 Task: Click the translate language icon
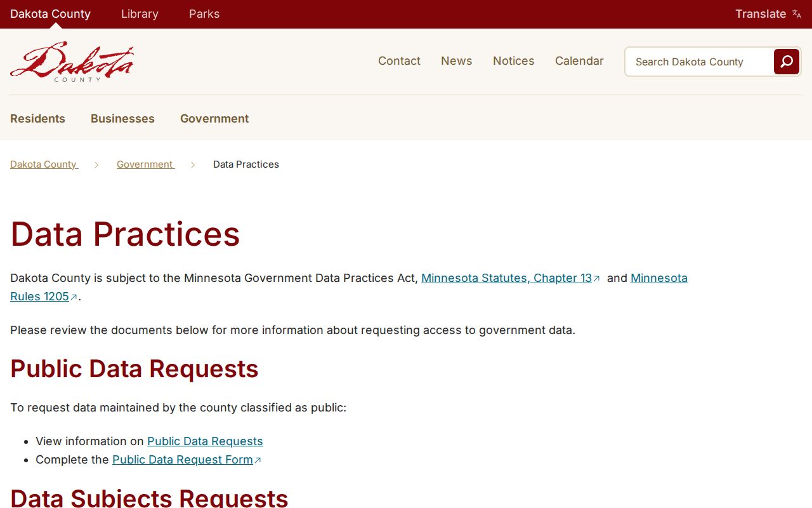(x=797, y=14)
